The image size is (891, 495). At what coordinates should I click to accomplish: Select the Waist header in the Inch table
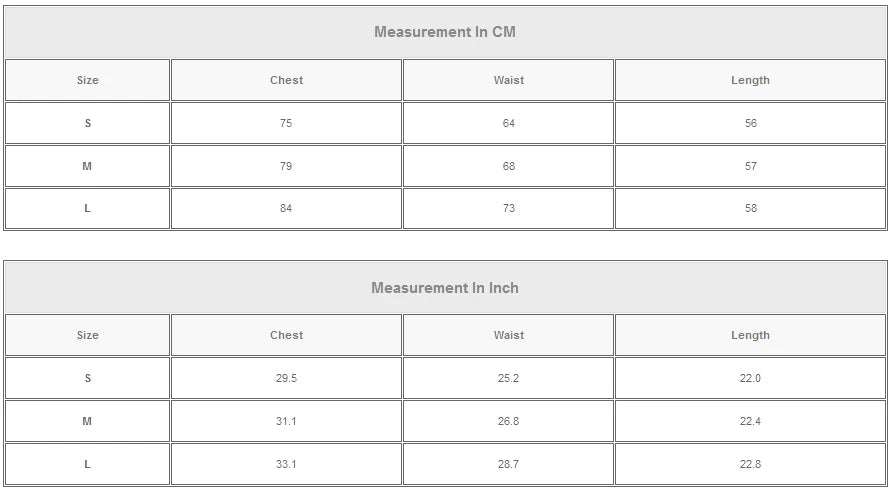508,336
